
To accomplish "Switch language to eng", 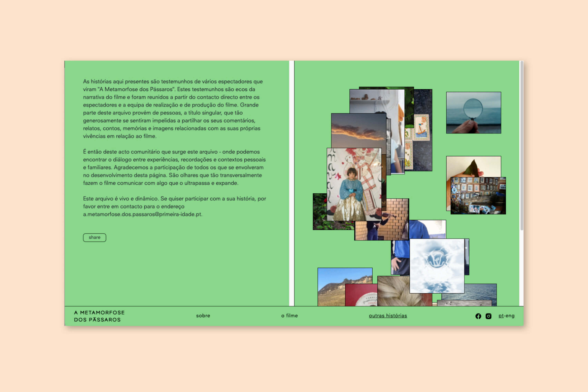I will 510,316.
